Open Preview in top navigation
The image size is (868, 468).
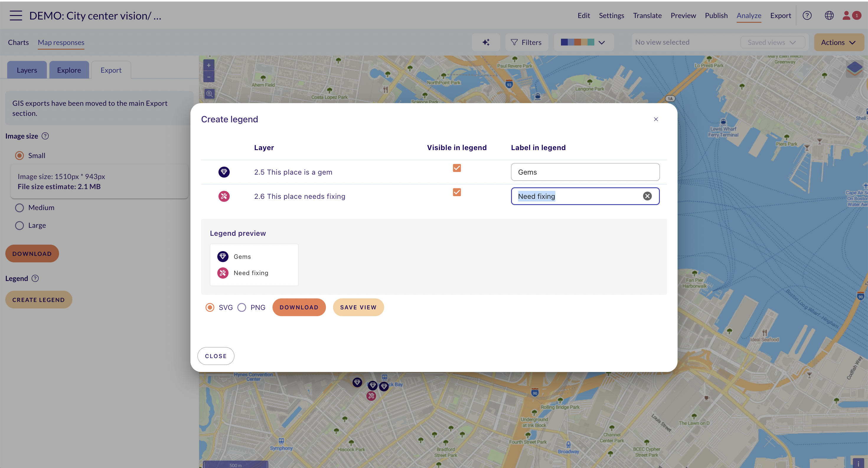point(683,15)
